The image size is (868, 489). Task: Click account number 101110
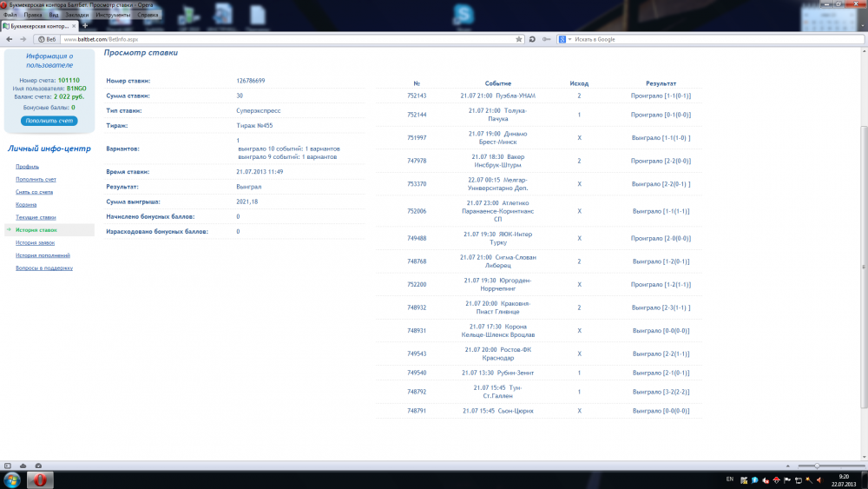point(69,80)
